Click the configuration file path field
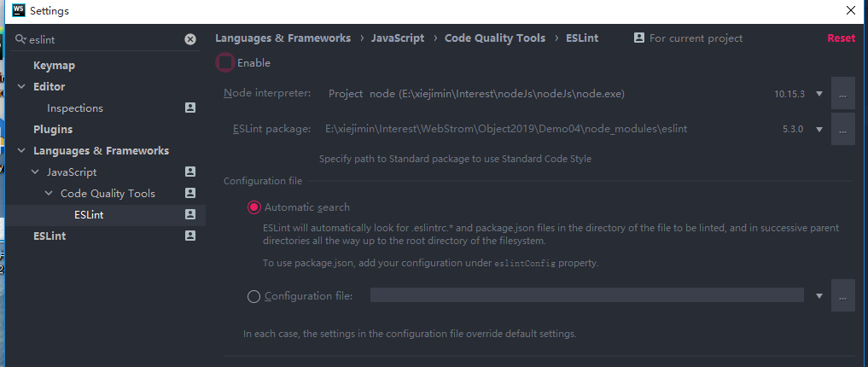This screenshot has height=367, width=868. click(586, 296)
